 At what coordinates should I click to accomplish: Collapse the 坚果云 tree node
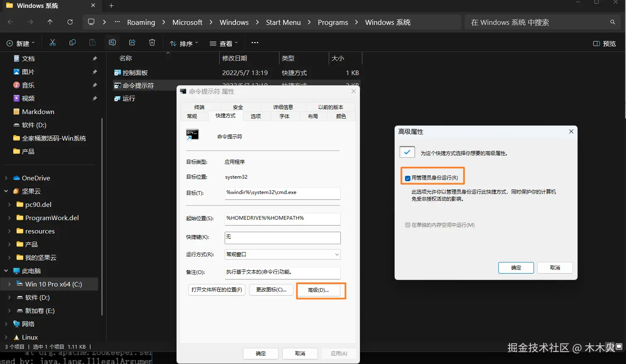coord(6,191)
